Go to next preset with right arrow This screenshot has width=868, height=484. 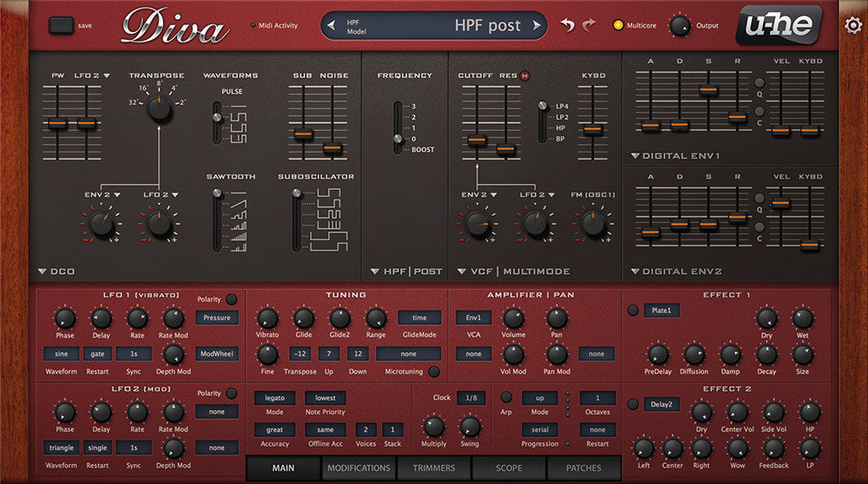click(537, 25)
